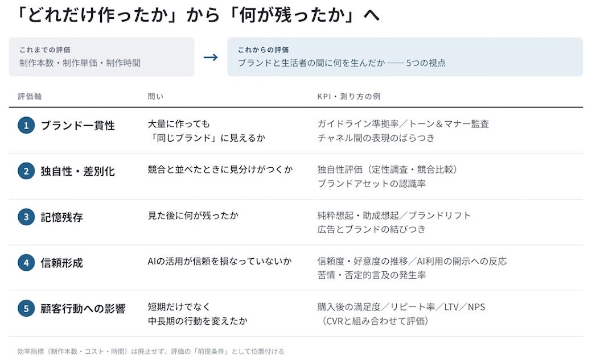Click the text 中長期の行動を変えたか
This screenshot has width=592, height=364.
198,321
